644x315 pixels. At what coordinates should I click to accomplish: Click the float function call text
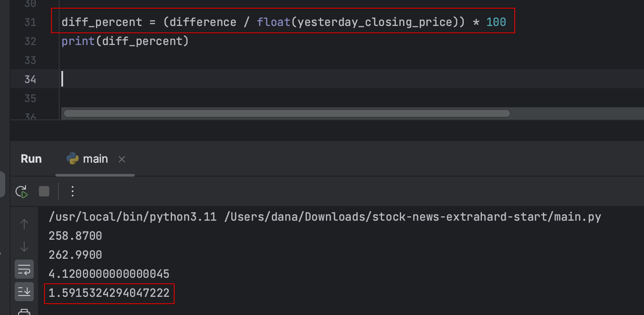pos(274,22)
